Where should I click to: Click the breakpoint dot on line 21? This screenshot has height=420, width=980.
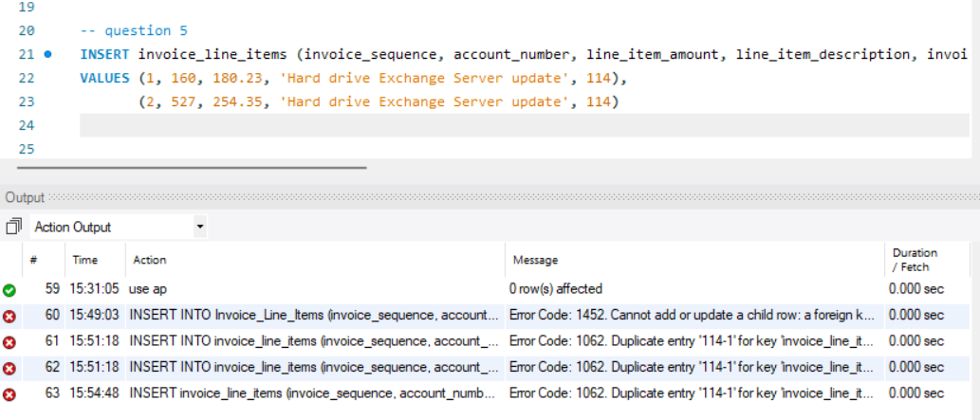(47, 54)
